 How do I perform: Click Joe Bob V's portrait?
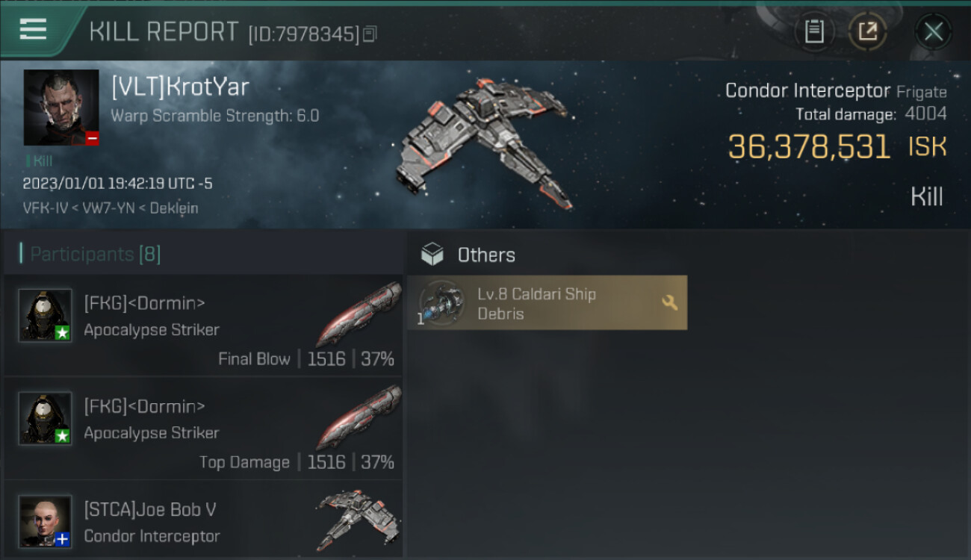pos(46,521)
